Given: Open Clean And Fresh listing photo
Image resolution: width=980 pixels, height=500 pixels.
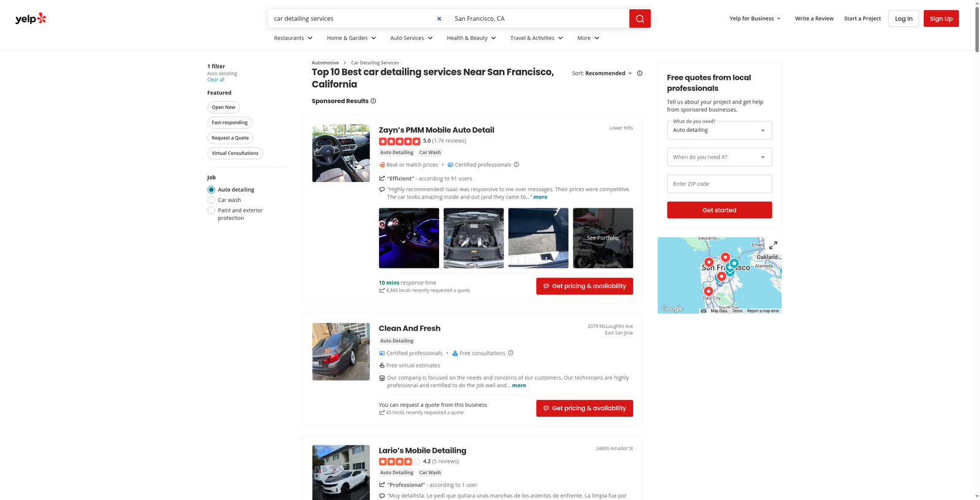Looking at the screenshot, I should 341,352.
